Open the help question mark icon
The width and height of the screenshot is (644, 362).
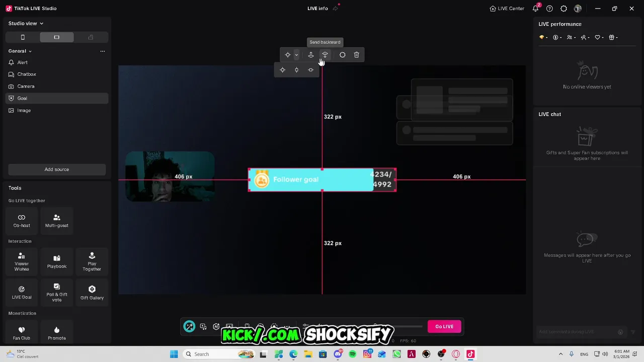pos(549,9)
